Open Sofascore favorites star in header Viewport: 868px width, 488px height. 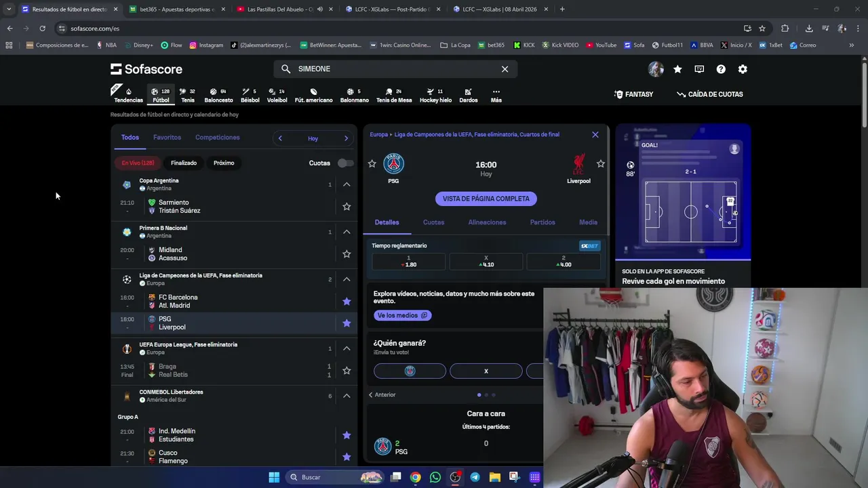(677, 69)
